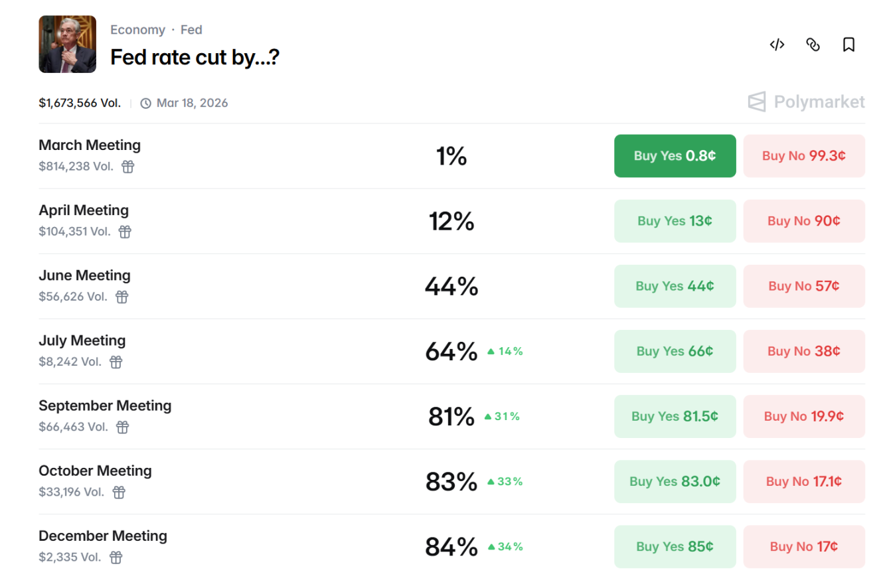Image resolution: width=891 pixels, height=588 pixels.
Task: Click Buy Yes 0.8¢ for March
Action: tap(675, 156)
